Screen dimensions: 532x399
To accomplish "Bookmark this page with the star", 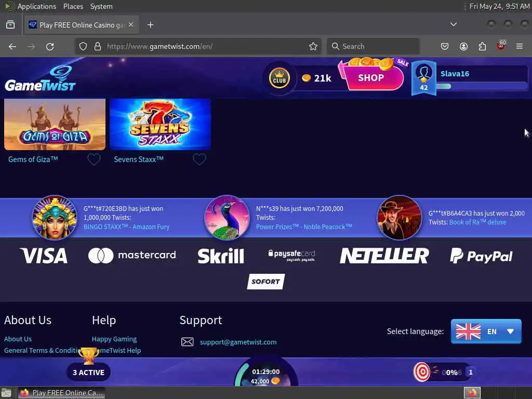I will coord(313,46).
